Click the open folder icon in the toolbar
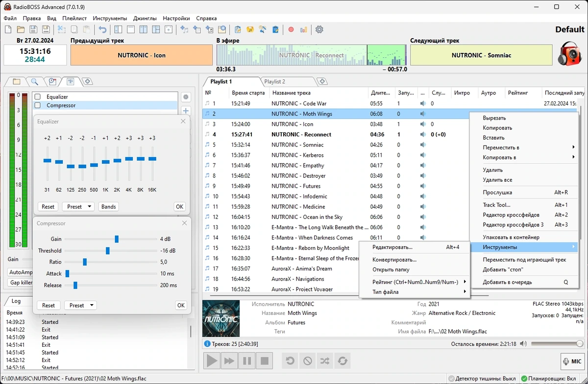The width and height of the screenshot is (588, 384). [x=21, y=29]
